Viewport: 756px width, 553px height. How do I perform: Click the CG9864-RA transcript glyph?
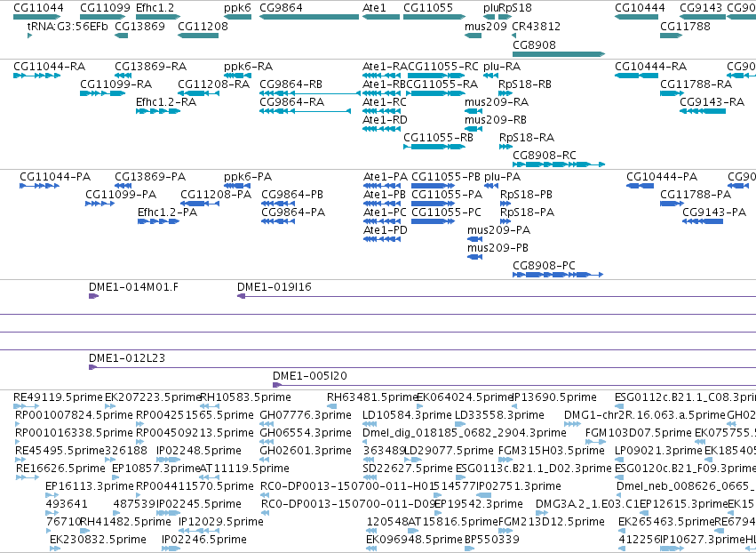[x=305, y=111]
